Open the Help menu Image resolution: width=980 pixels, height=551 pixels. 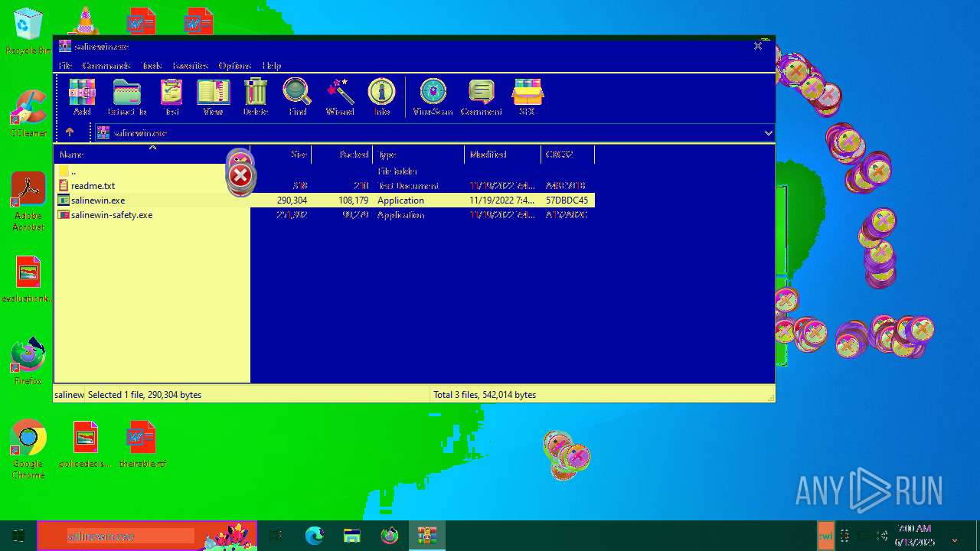click(x=272, y=66)
